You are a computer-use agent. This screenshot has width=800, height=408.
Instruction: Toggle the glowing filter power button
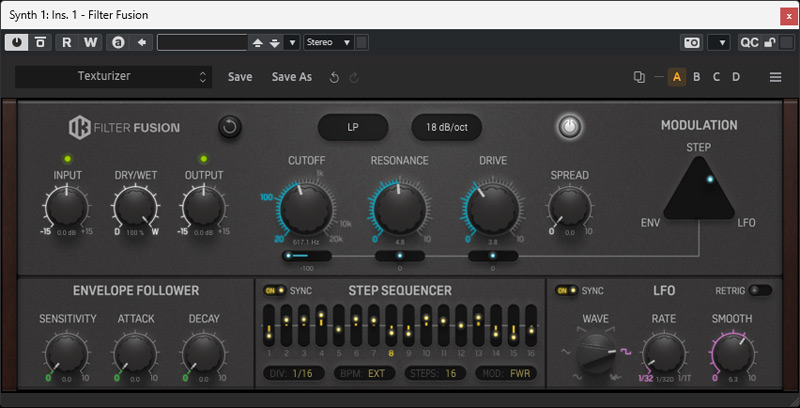(569, 127)
